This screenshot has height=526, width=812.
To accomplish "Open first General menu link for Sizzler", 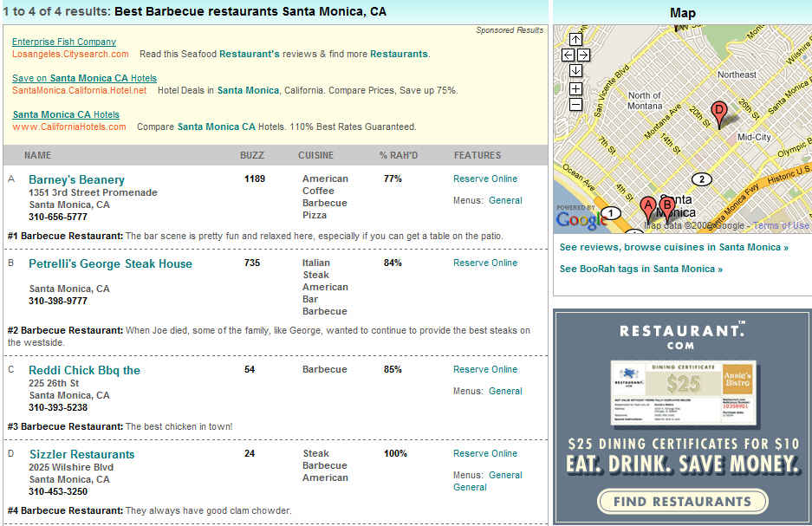I will pos(505,475).
